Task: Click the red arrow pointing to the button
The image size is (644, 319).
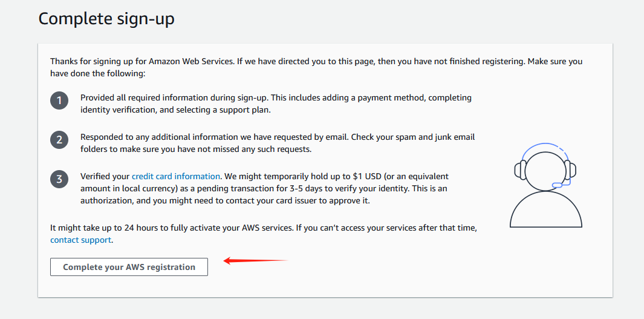Action: click(256, 261)
